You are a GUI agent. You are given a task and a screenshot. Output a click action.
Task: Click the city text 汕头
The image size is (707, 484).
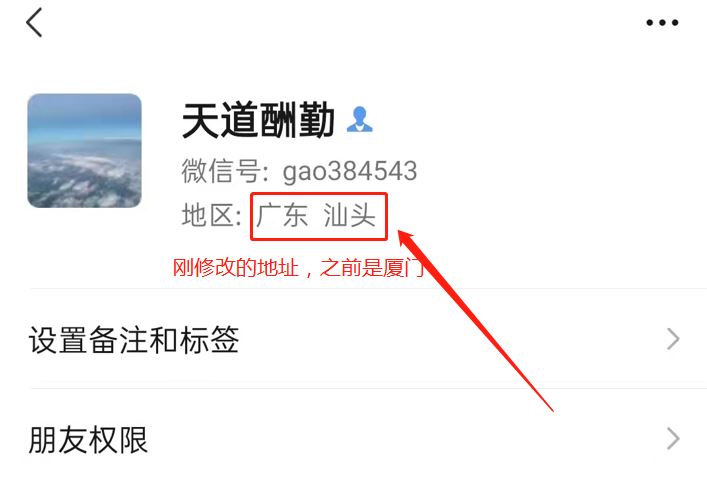[x=349, y=215]
